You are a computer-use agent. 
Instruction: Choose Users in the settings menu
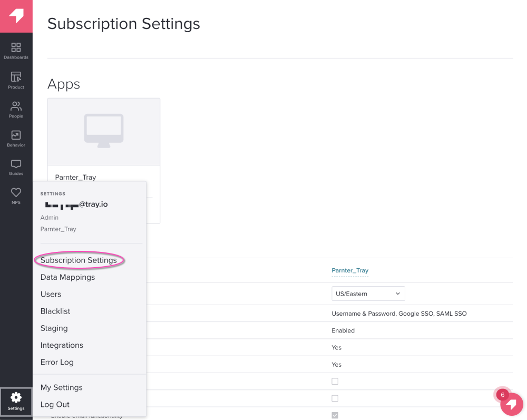51,294
